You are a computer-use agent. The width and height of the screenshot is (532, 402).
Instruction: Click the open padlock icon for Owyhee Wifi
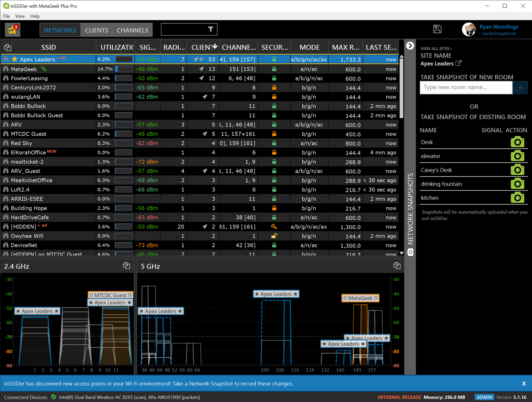click(274, 236)
